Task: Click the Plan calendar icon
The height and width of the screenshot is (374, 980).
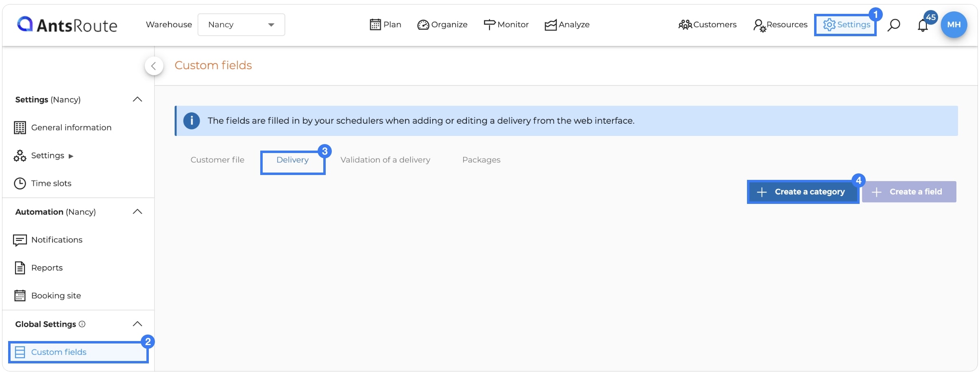Action: click(375, 25)
